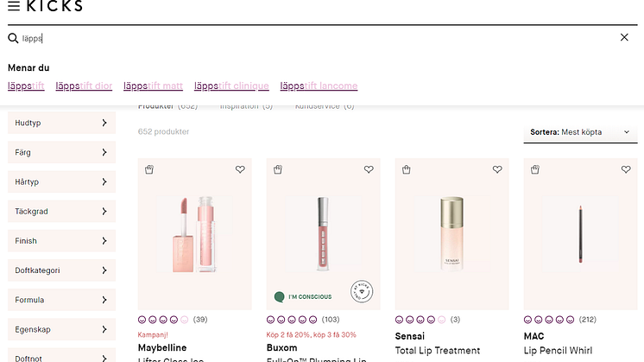Favorite the Sensai product with heart
The width and height of the screenshot is (644, 362).
pyautogui.click(x=497, y=169)
